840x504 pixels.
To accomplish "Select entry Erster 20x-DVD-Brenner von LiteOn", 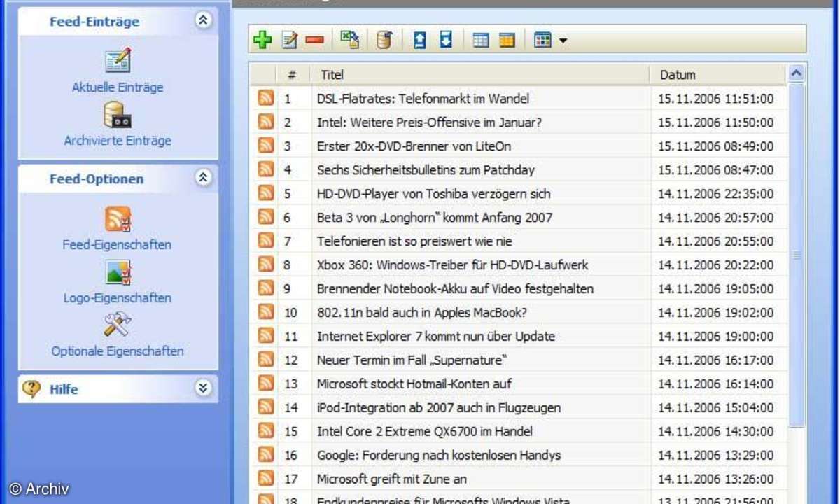I will click(414, 146).
